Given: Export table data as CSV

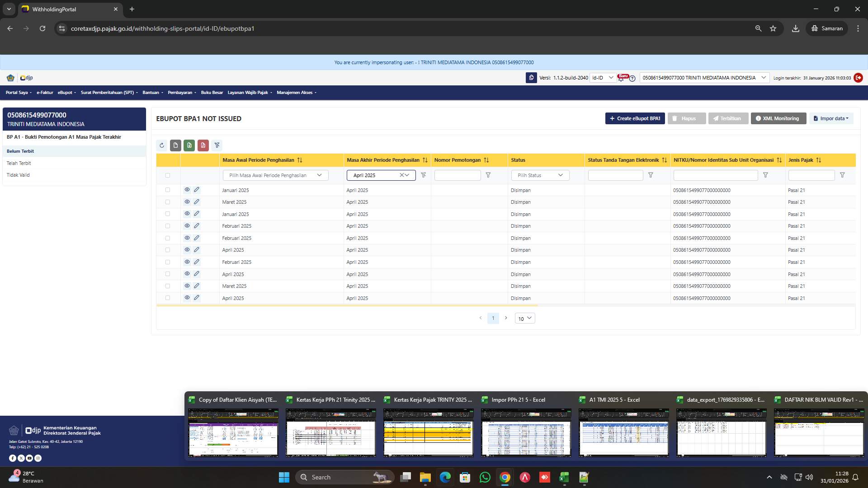Looking at the screenshot, I should [x=175, y=145].
